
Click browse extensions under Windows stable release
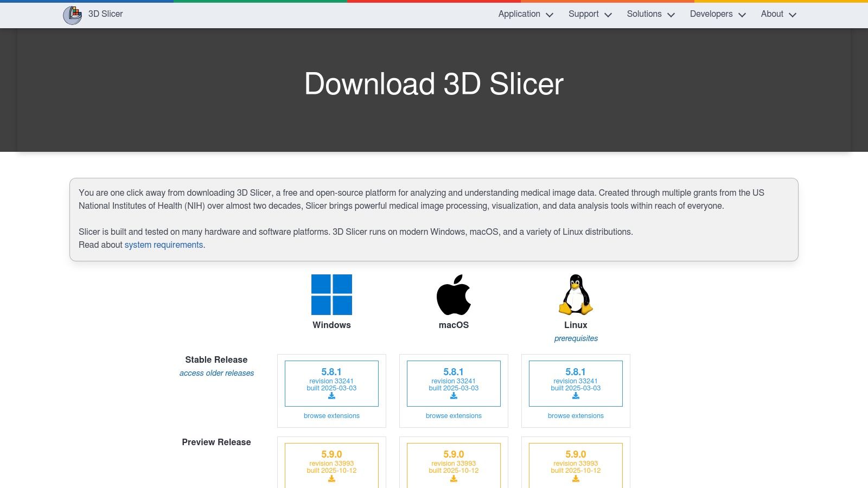click(x=331, y=416)
